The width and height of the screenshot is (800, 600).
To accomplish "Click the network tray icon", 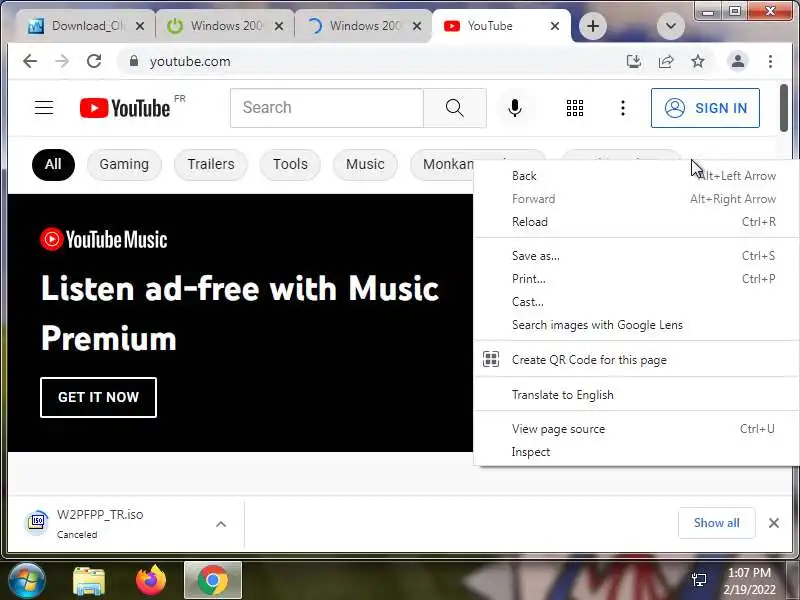I will tap(698, 580).
